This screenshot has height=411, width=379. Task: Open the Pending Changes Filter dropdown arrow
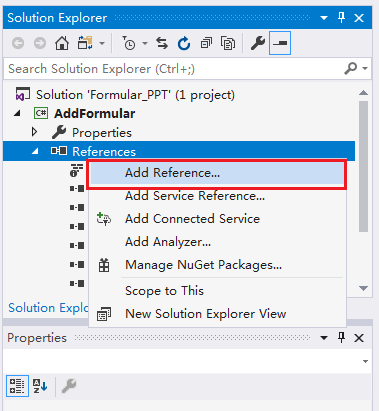(145, 43)
